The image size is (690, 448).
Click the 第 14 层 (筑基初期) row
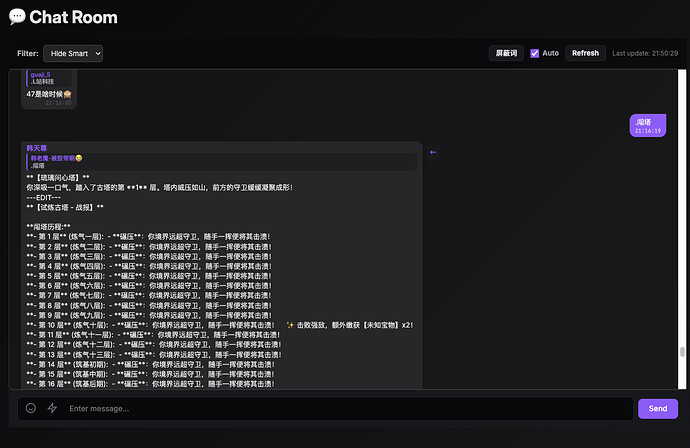[x=150, y=364]
